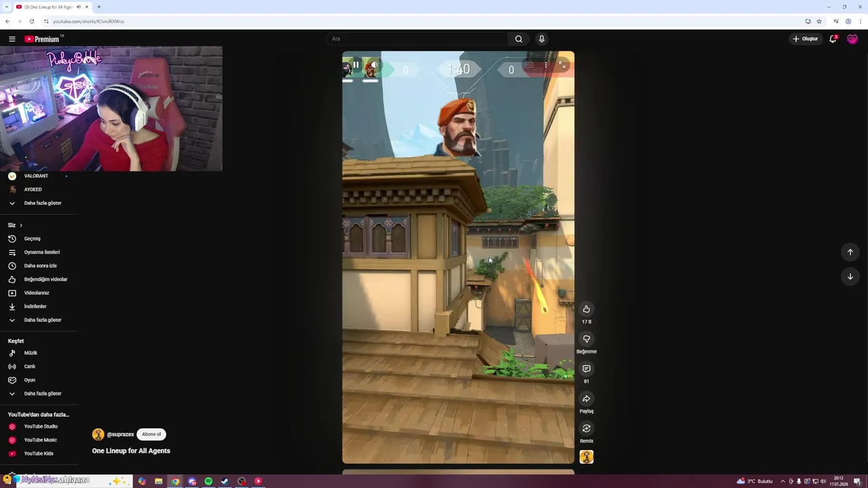Pause the Shorts video
This screenshot has width=868, height=488.
click(x=355, y=65)
